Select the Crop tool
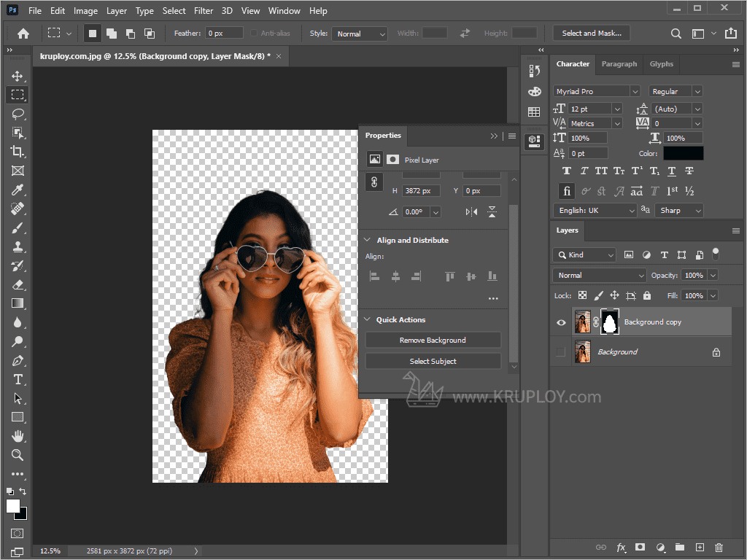This screenshot has height=560, width=747. (18, 152)
